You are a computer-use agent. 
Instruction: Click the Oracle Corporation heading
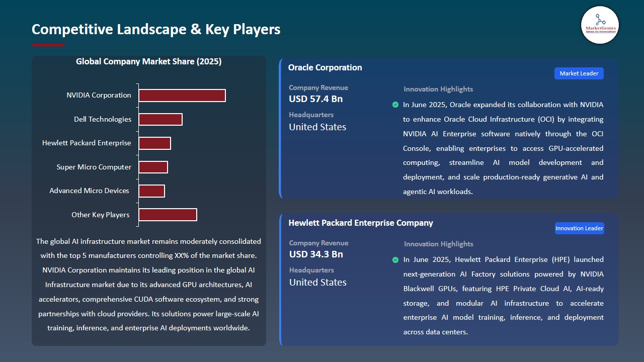point(325,67)
